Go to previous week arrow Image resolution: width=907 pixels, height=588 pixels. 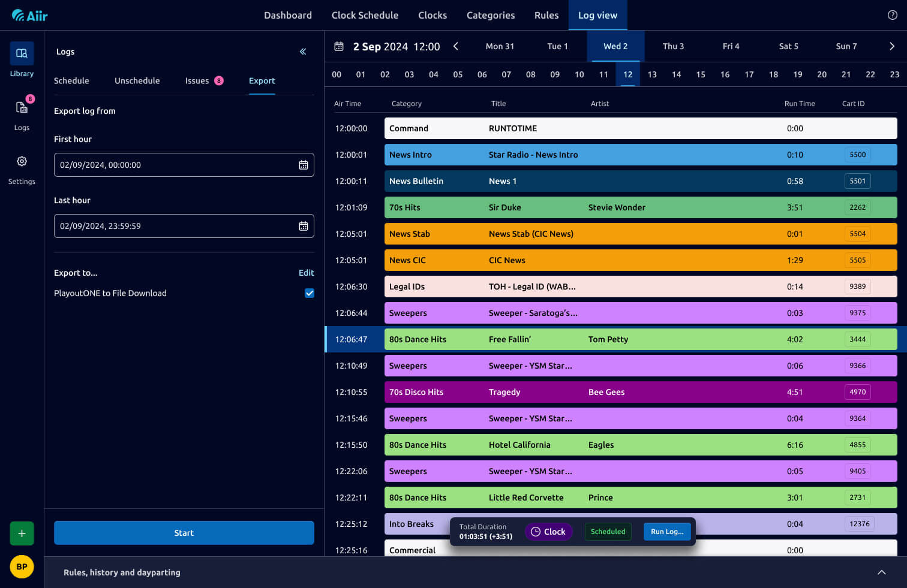(x=456, y=46)
